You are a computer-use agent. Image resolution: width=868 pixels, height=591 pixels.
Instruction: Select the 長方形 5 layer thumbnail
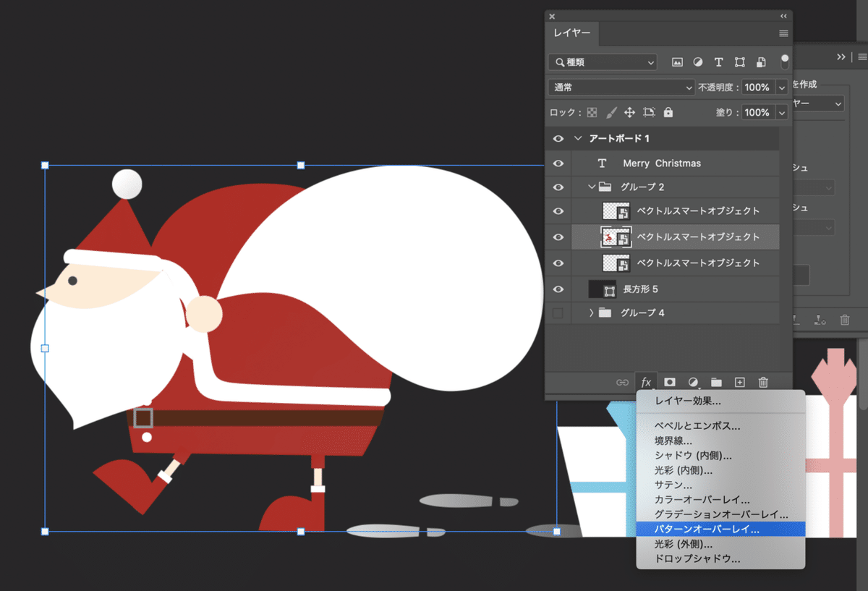603,289
